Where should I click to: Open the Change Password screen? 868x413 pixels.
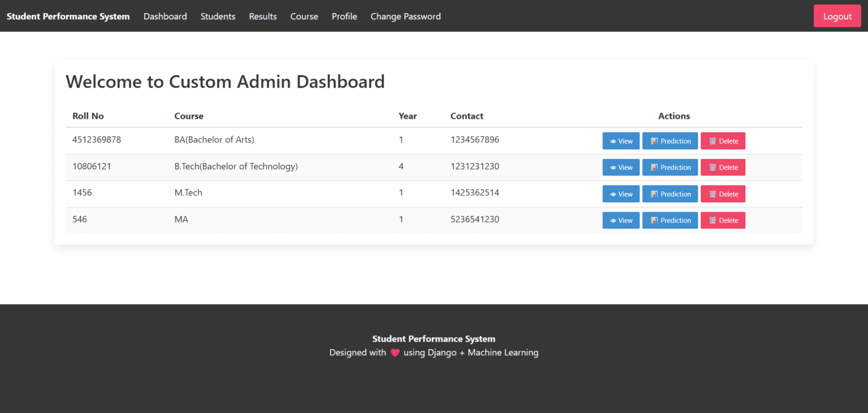click(405, 16)
